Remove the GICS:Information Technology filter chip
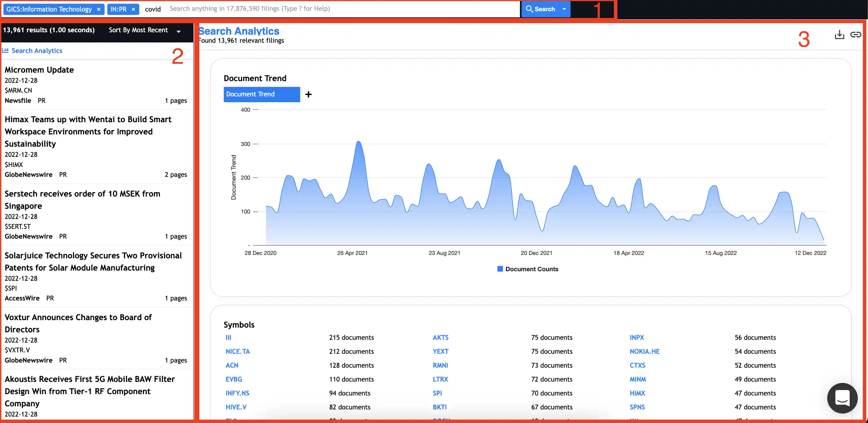The width and height of the screenshot is (868, 423). click(x=98, y=9)
